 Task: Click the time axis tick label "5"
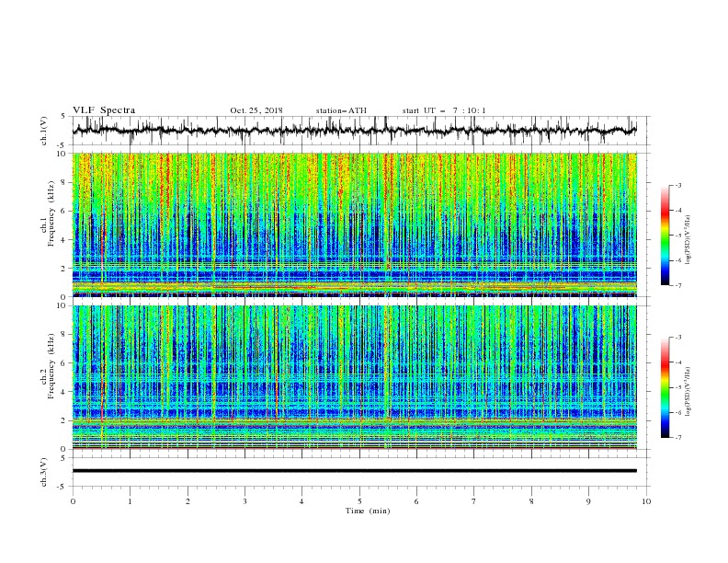tap(359, 501)
